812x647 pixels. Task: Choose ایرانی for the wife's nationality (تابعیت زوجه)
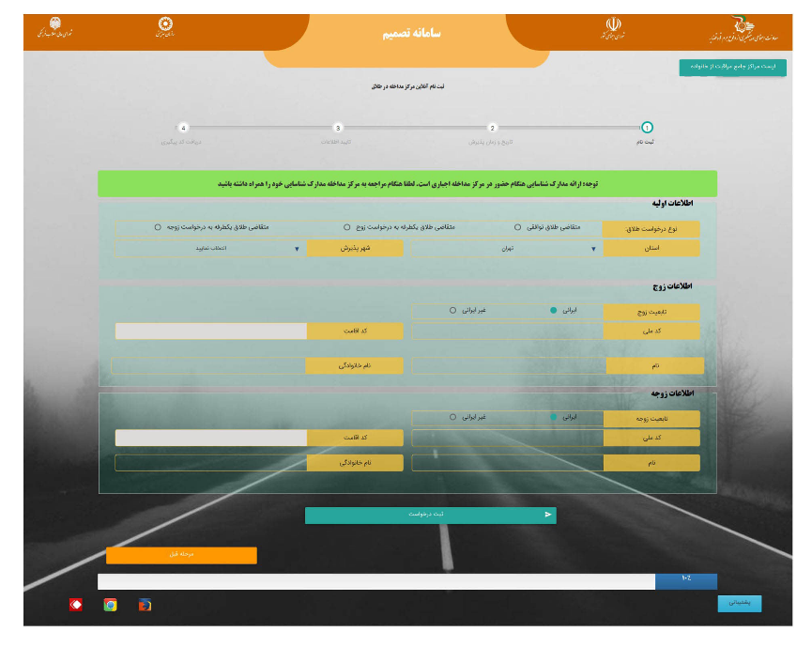(553, 417)
